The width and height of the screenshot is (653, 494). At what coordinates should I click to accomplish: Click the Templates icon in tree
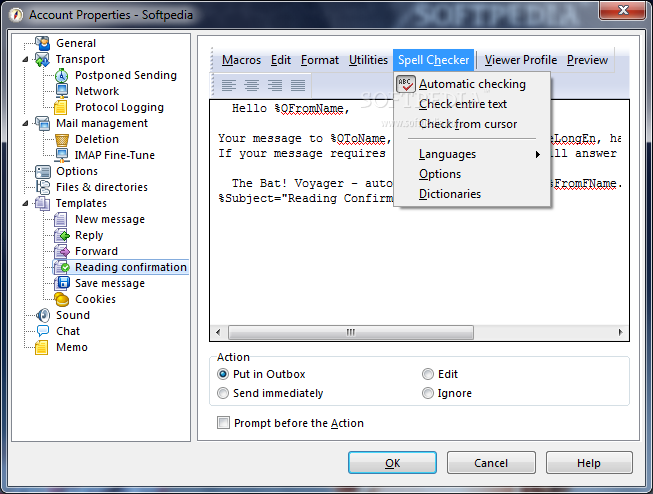[42, 203]
